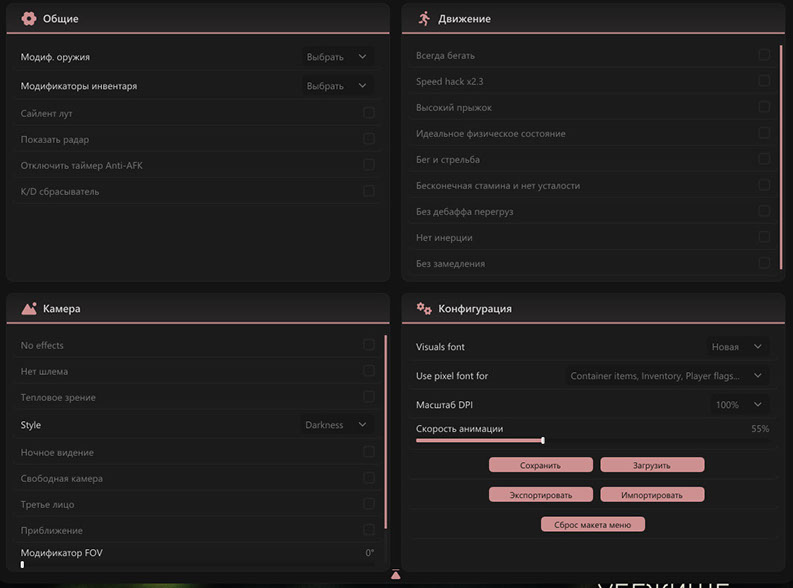Click the Модификатор FOV slider handle
The height and width of the screenshot is (588, 793).
pyautogui.click(x=22, y=565)
